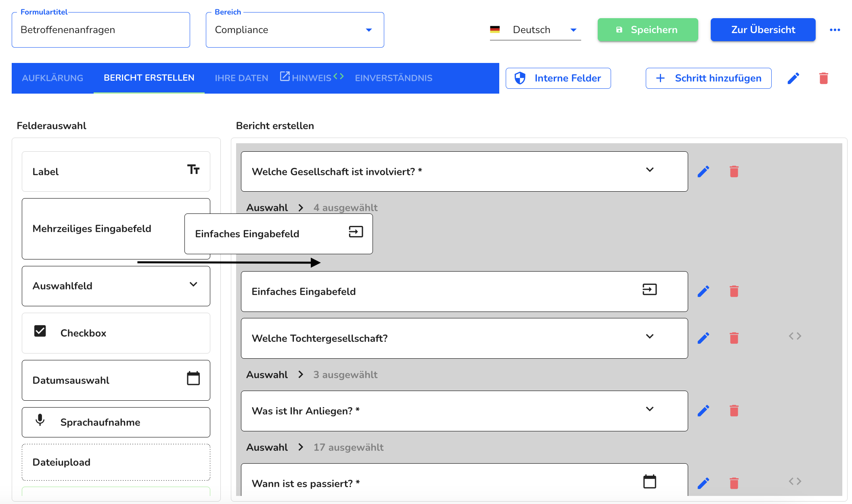852x504 pixels.
Task: Click the input icon on report Einfaches Eingabefeld
Action: [x=649, y=289]
